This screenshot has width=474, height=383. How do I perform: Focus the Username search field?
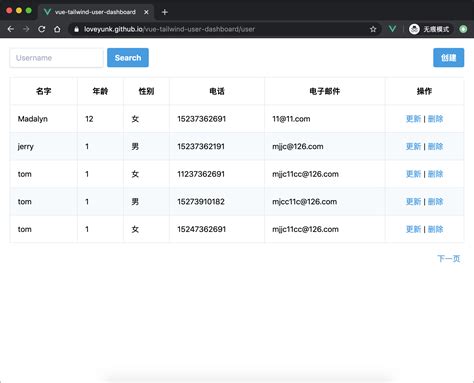point(56,58)
